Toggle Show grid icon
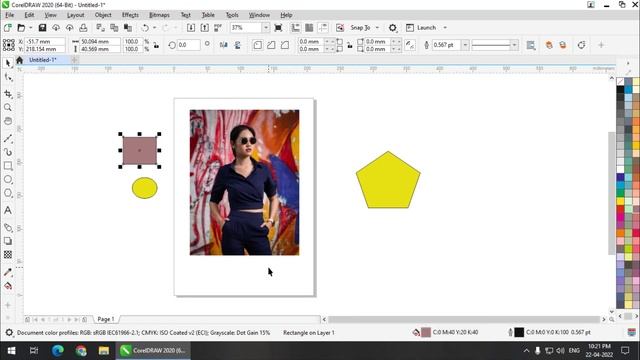This screenshot has width=640, height=360. 309,28
